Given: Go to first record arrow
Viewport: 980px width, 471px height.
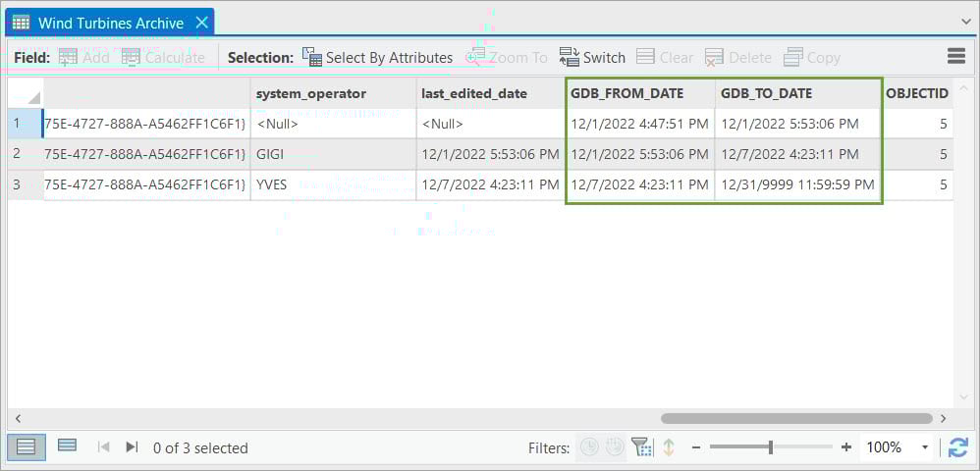Looking at the screenshot, I should (104, 447).
